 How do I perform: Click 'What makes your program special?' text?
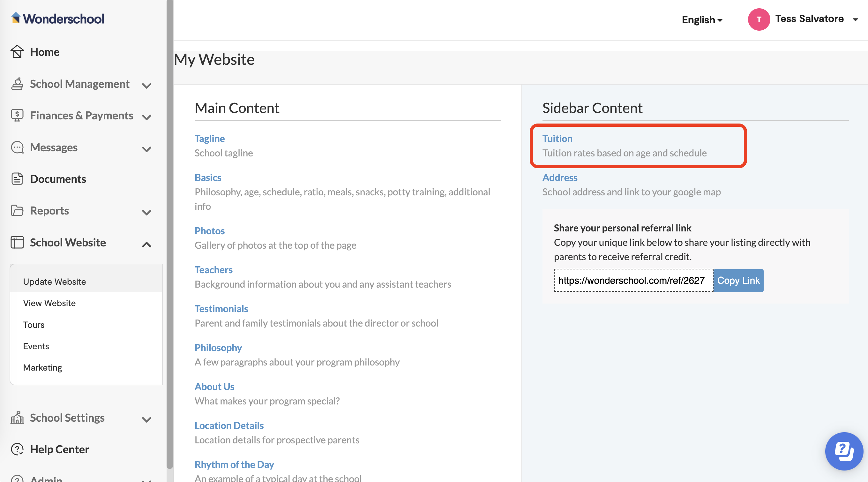tap(267, 401)
